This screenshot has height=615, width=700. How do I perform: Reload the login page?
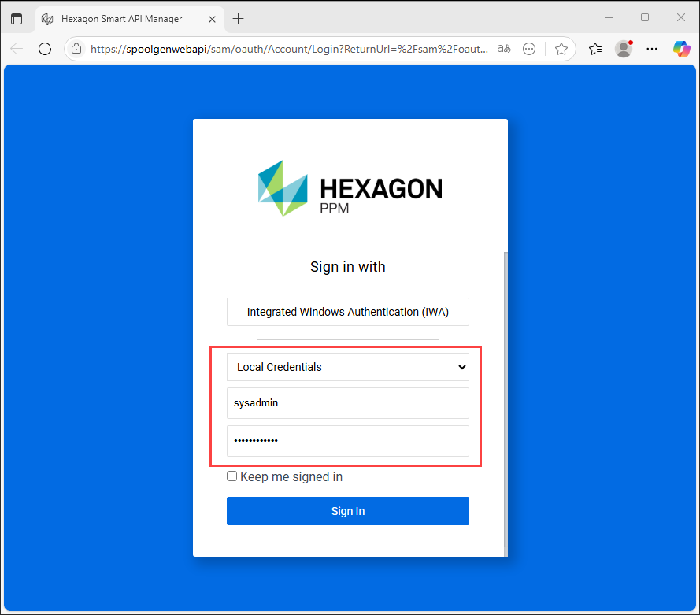(45, 49)
